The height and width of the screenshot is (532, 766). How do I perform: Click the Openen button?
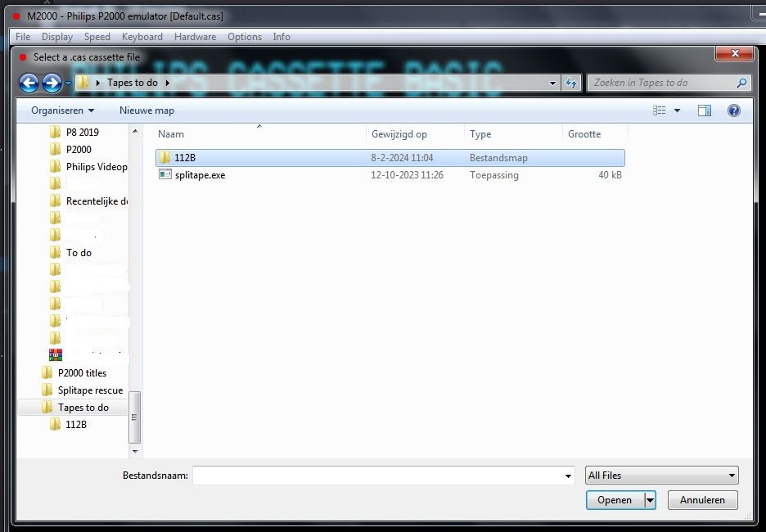tap(615, 500)
